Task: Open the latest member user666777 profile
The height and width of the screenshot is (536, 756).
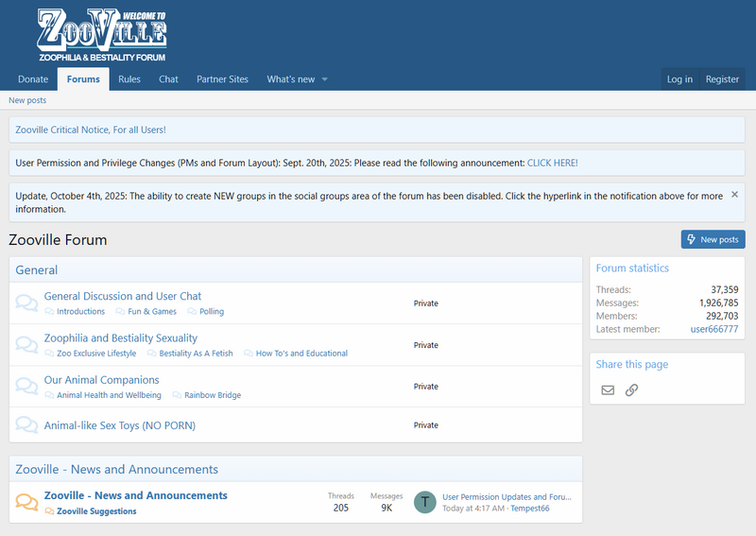Action: (714, 329)
